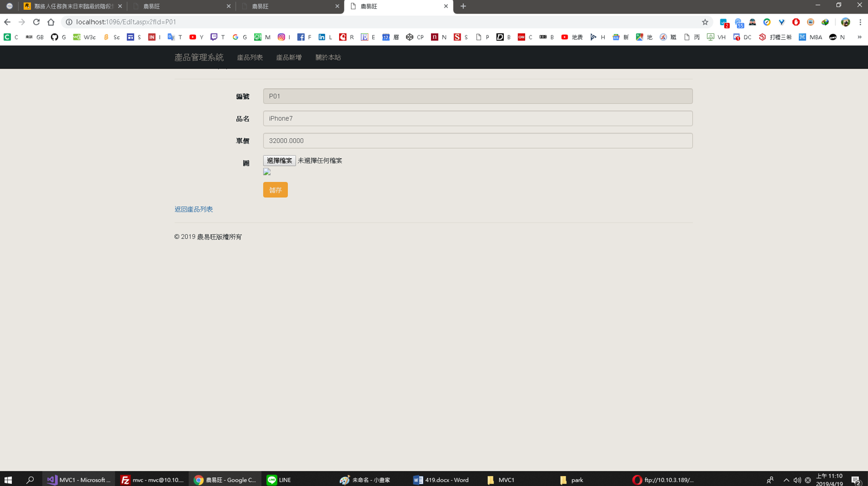Open the W3c bookmark
Viewport: 868px width, 486px height.
tap(84, 37)
